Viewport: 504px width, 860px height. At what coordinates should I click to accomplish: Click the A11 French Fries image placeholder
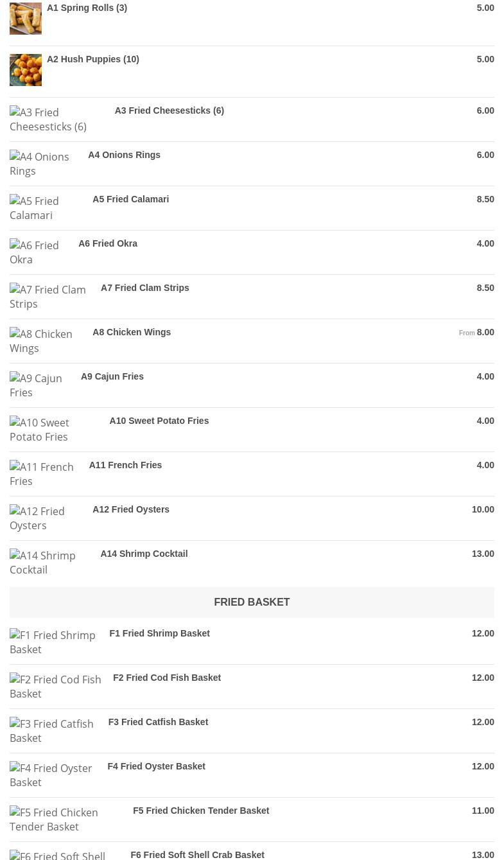[x=42, y=474]
